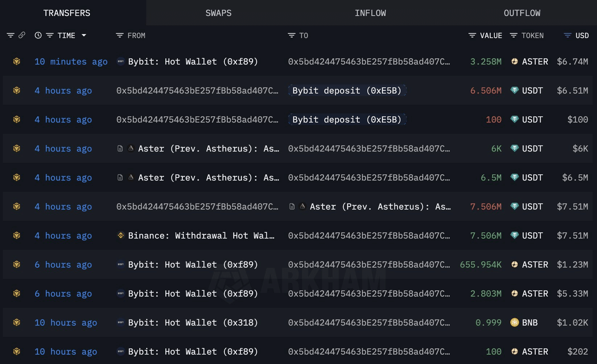Screen dimensions: 597x364
Task: Open Binance: Withdrawal Hot Wallet entity
Action: (201, 236)
